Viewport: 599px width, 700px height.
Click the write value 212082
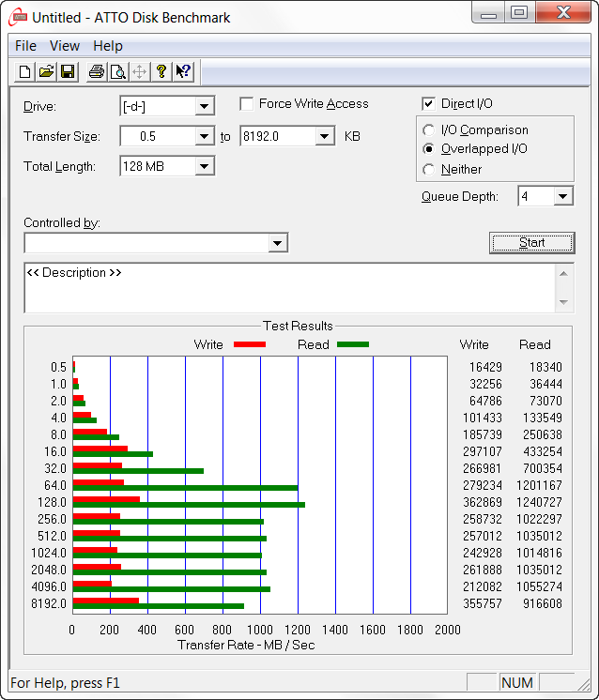tap(483, 586)
